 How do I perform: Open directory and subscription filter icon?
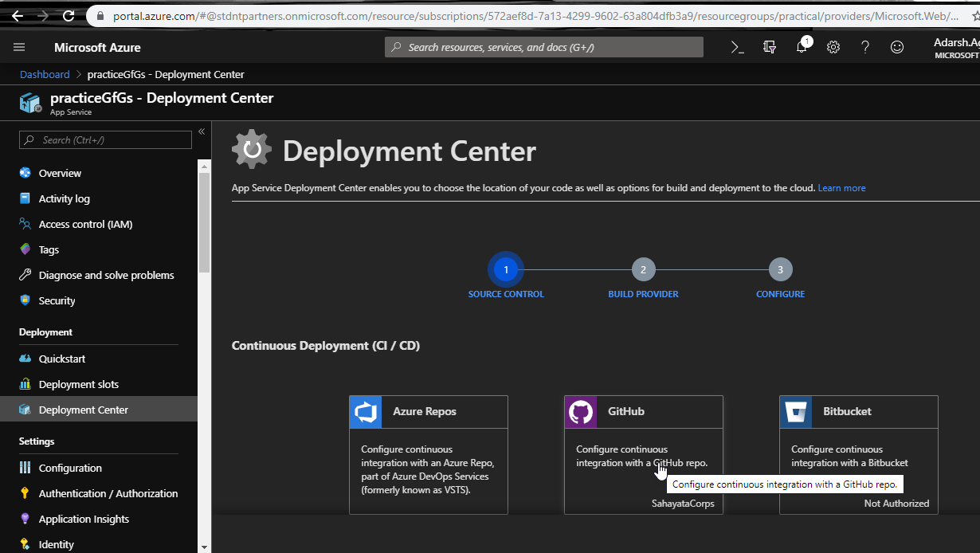770,47
